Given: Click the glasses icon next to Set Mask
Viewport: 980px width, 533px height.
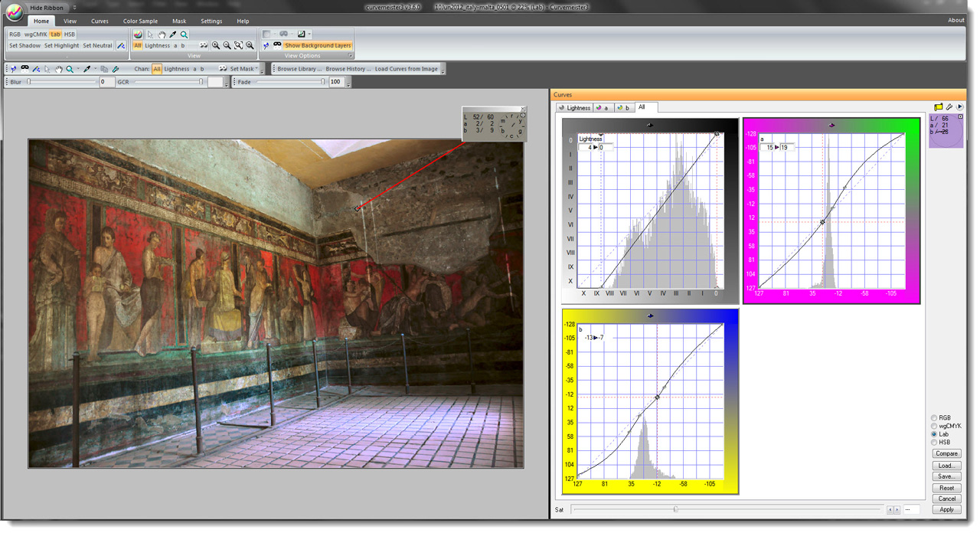Looking at the screenshot, I should (x=222, y=69).
